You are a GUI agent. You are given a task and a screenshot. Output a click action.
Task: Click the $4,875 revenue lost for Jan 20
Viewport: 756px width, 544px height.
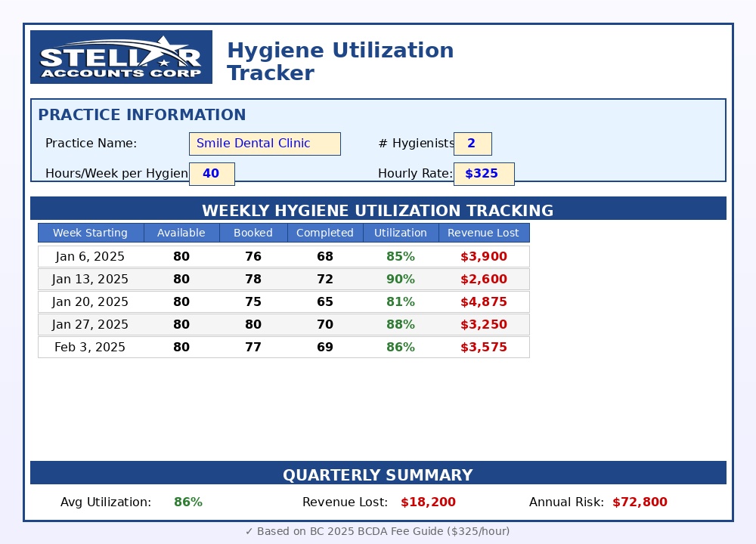(483, 301)
